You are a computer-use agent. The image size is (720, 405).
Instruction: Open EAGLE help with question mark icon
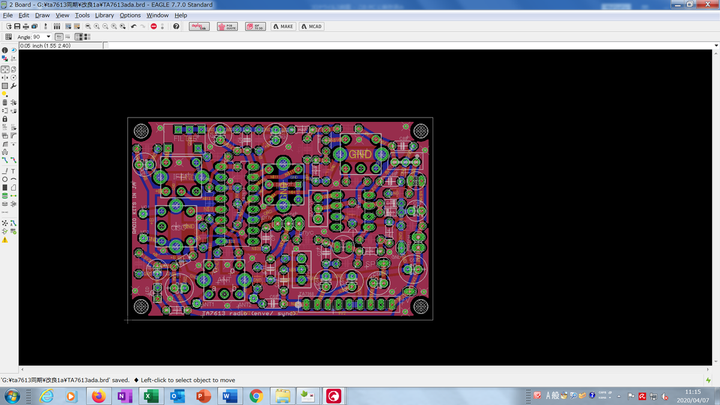(x=176, y=26)
